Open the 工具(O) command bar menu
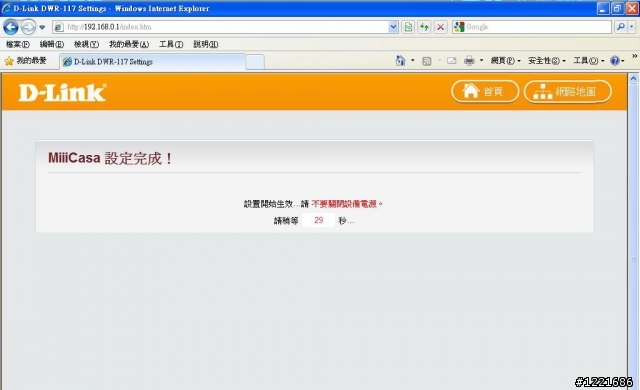This screenshot has width=640, height=390. pyautogui.click(x=589, y=61)
